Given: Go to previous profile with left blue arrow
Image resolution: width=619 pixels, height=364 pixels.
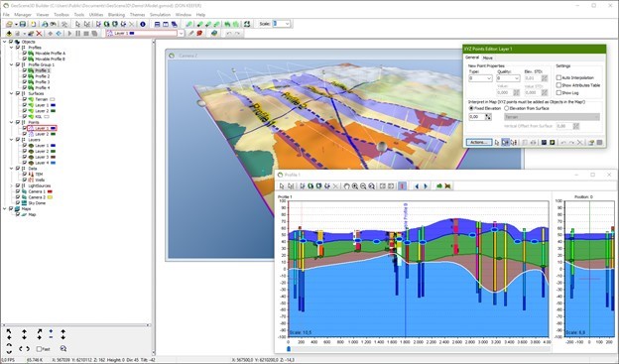Looking at the screenshot, I should [417, 186].
